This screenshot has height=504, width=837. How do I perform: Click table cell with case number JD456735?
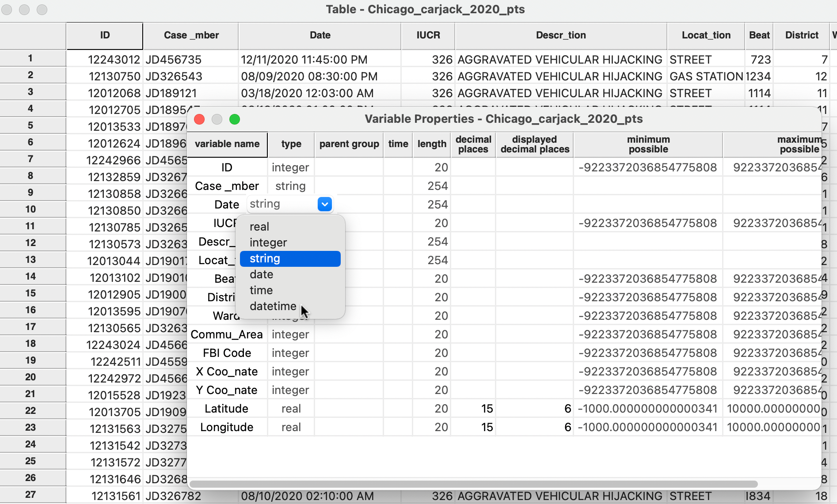[191, 60]
